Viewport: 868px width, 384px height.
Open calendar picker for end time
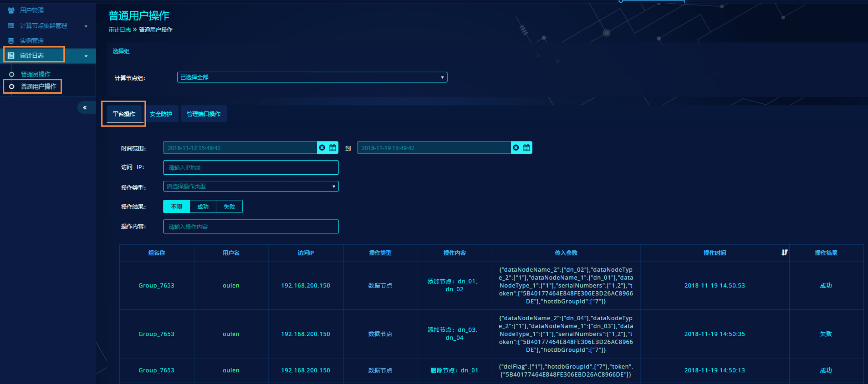(526, 148)
